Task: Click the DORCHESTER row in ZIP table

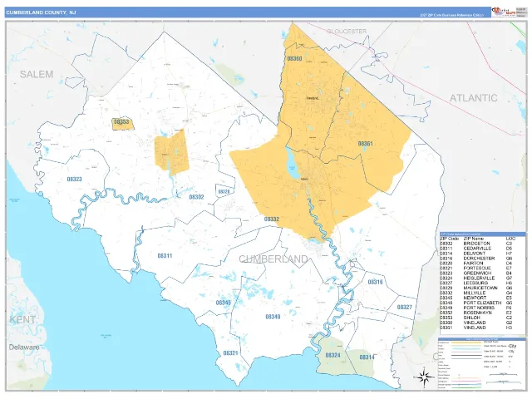Action: (477, 259)
